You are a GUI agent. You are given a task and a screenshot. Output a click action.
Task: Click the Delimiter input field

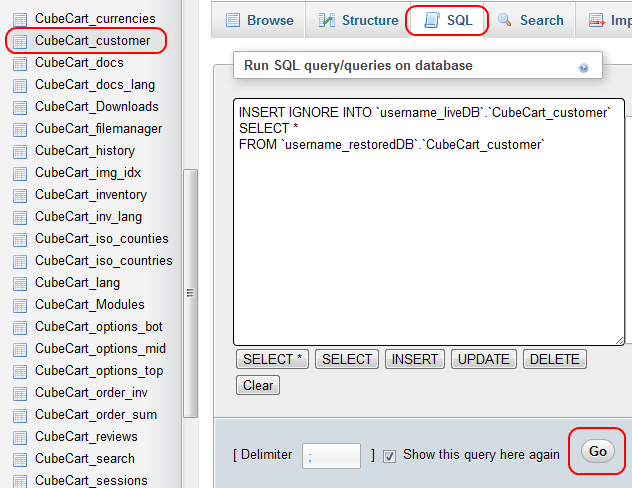click(x=331, y=456)
